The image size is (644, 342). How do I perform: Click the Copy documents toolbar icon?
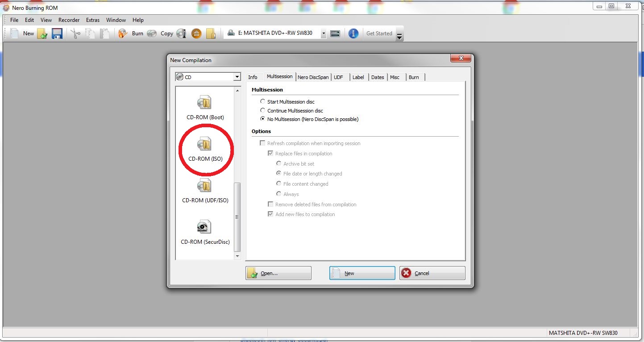coord(90,33)
